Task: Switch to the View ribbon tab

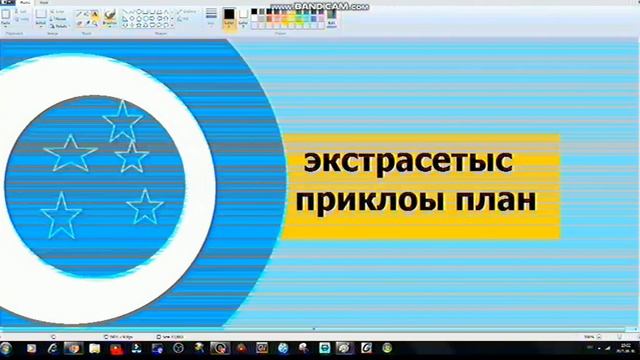Action: (44, 2)
